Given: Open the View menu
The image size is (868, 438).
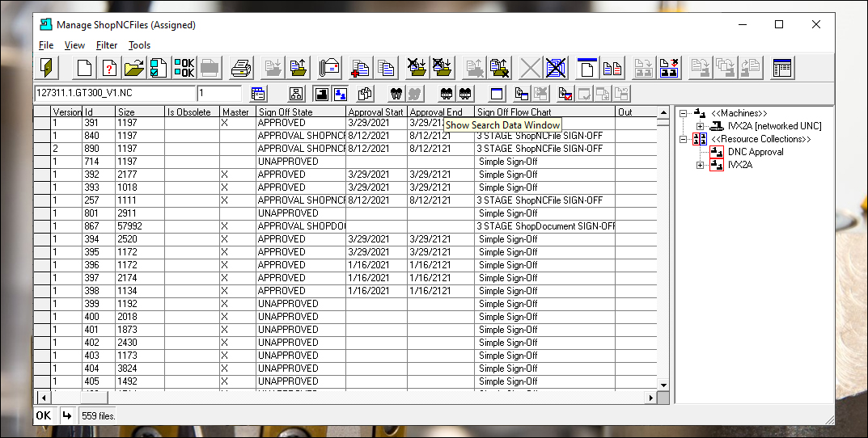Looking at the screenshot, I should tap(74, 45).
